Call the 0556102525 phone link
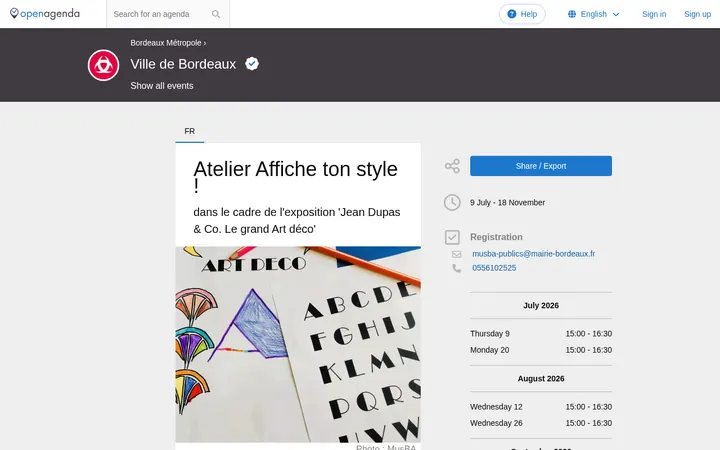The width and height of the screenshot is (720, 450). (494, 268)
